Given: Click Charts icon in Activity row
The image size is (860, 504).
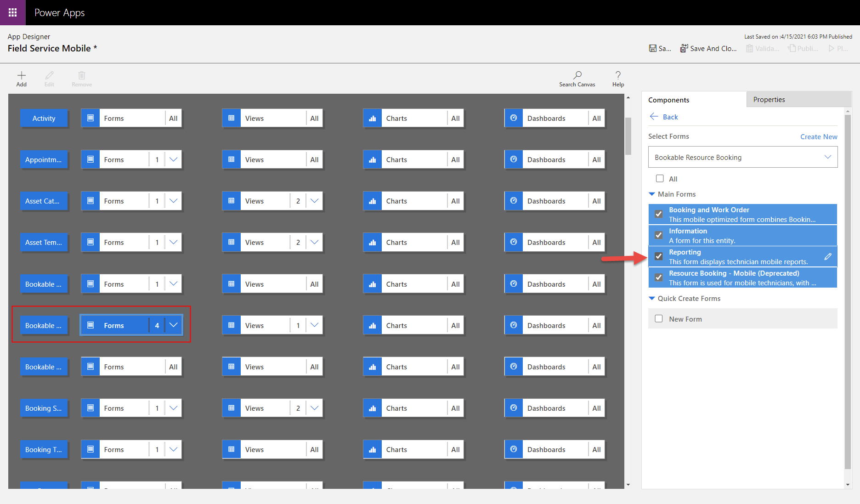Looking at the screenshot, I should 373,118.
